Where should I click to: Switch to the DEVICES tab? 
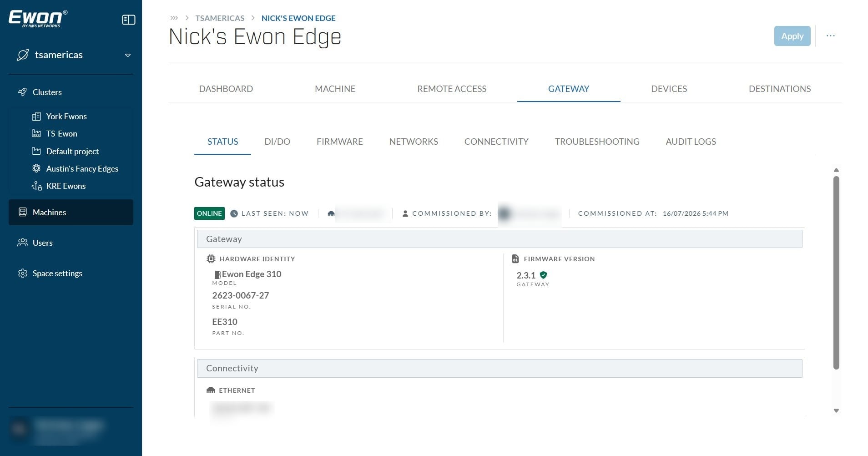(669, 89)
